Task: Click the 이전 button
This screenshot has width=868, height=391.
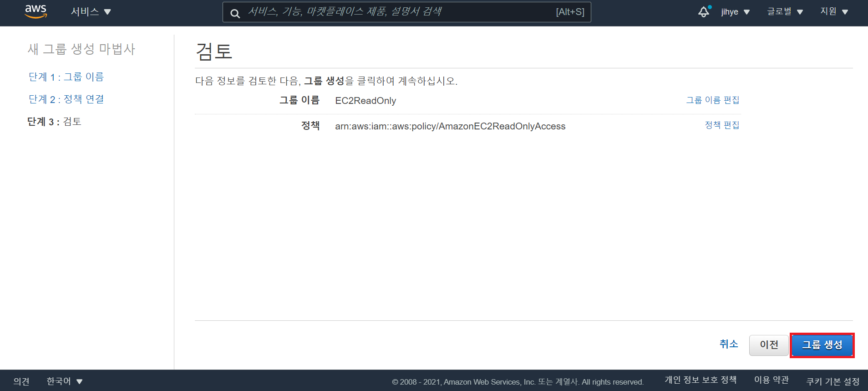Action: [769, 345]
